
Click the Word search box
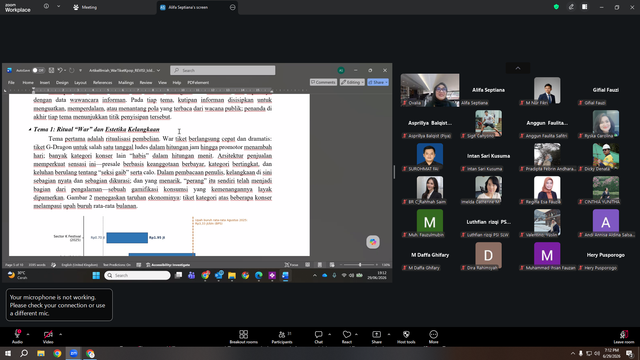tap(222, 70)
